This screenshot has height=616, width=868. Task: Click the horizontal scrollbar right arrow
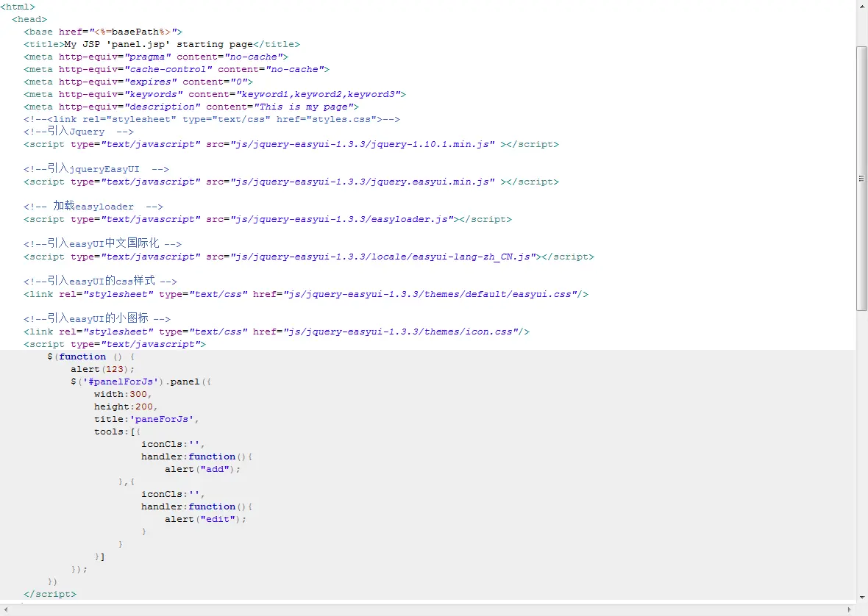click(x=850, y=609)
